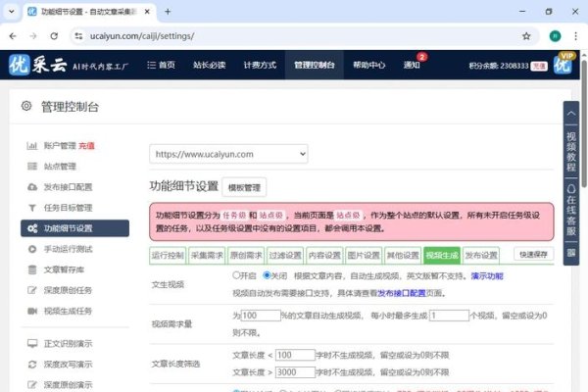Open site information icon in address bar

pos(78,36)
